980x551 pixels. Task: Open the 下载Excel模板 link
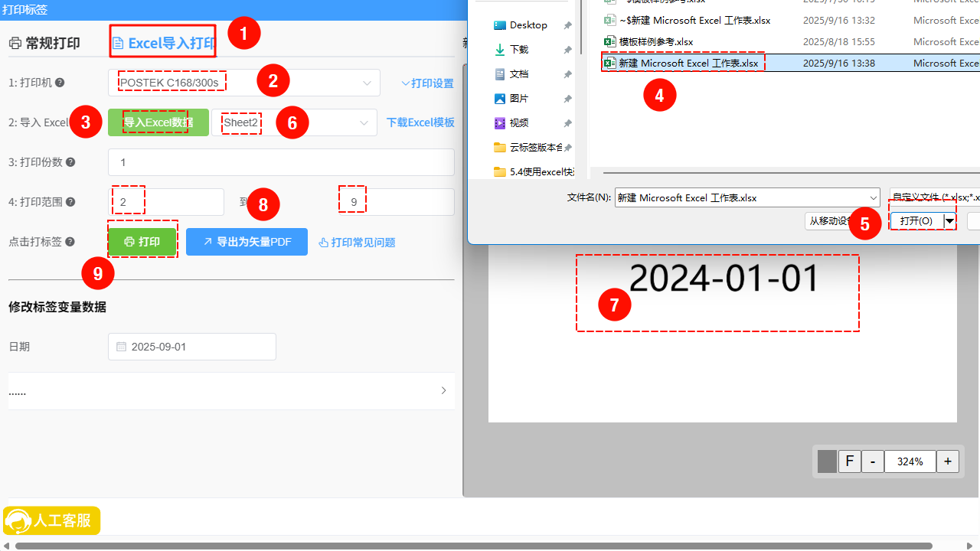tap(420, 122)
